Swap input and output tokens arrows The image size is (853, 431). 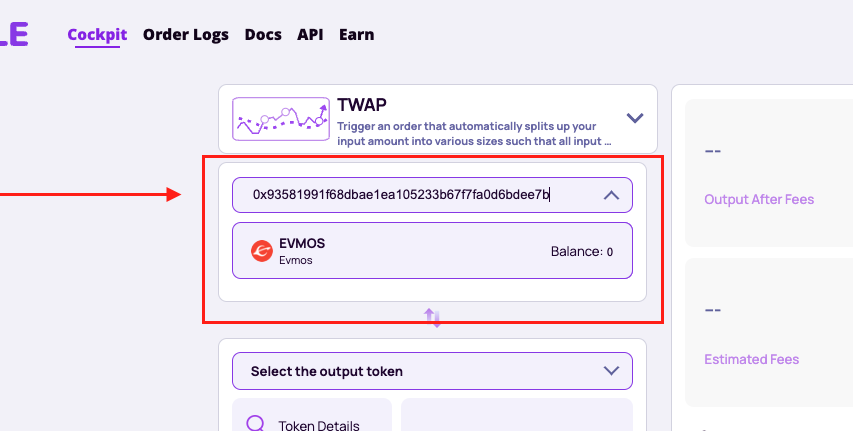432,317
